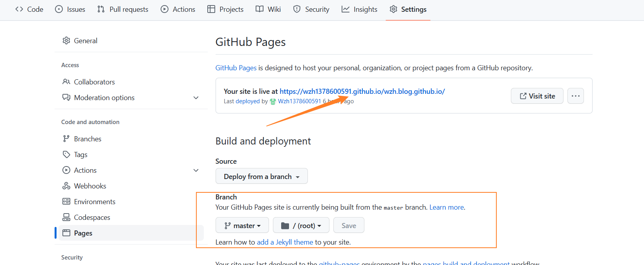
Task: Click the Codespaces icon in sidebar
Action: click(x=66, y=217)
